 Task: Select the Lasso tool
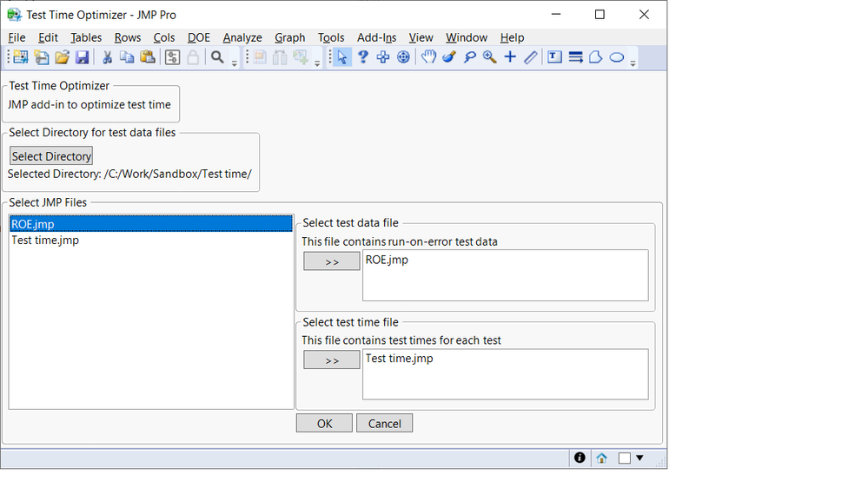(x=469, y=57)
